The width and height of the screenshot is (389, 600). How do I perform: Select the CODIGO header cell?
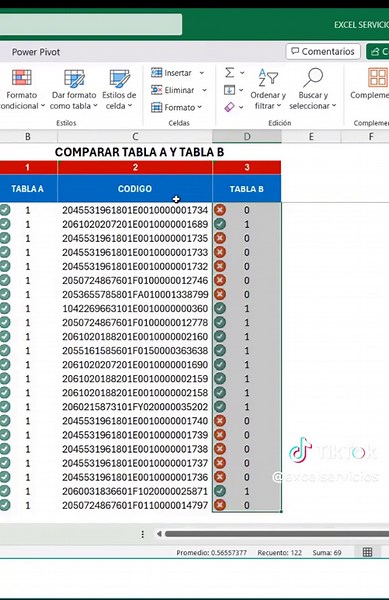coord(135,189)
